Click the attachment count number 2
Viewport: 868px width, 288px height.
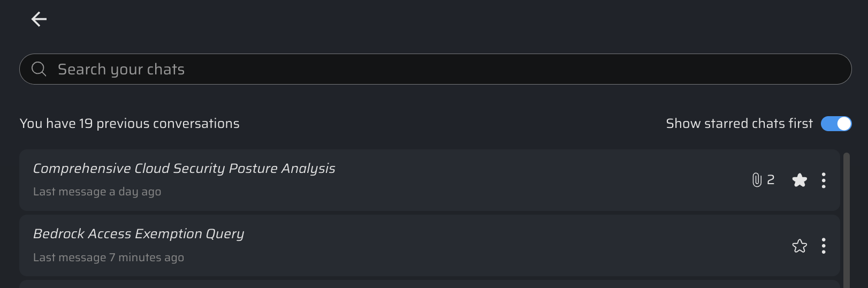tap(771, 180)
